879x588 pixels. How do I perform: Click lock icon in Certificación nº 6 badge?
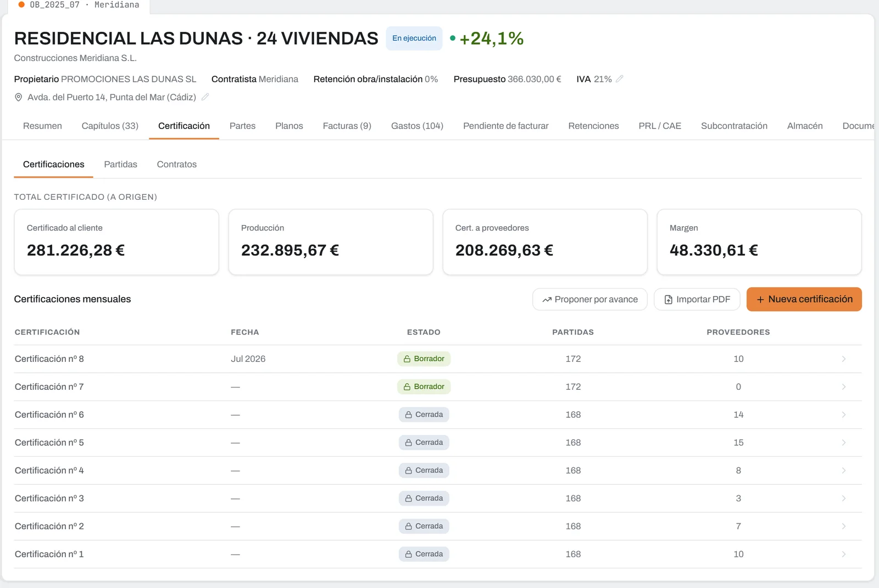click(x=409, y=415)
